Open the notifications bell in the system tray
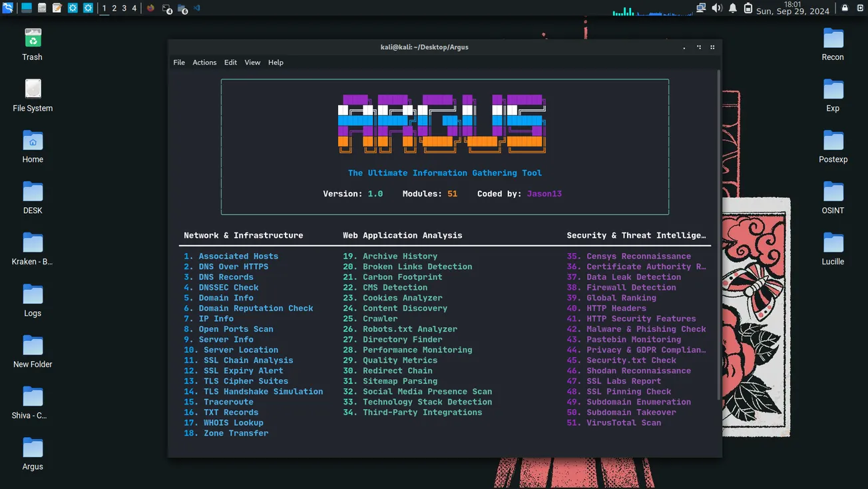Image resolution: width=868 pixels, height=489 pixels. (733, 9)
